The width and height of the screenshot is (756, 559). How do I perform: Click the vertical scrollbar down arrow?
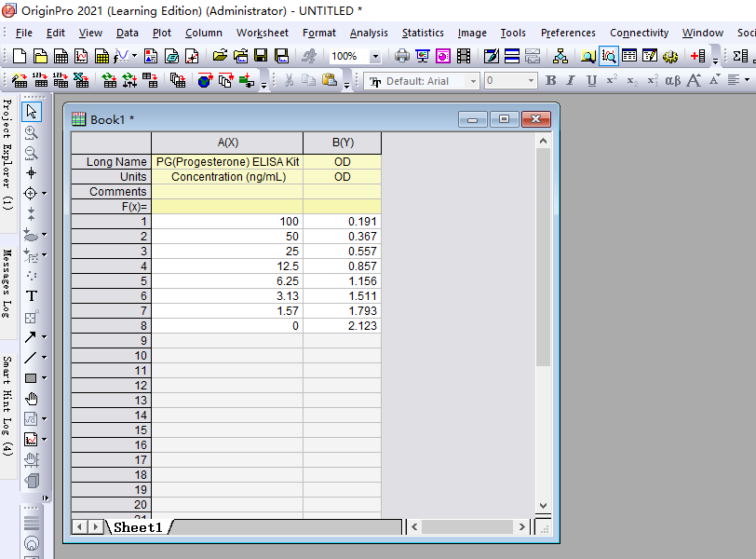point(544,506)
